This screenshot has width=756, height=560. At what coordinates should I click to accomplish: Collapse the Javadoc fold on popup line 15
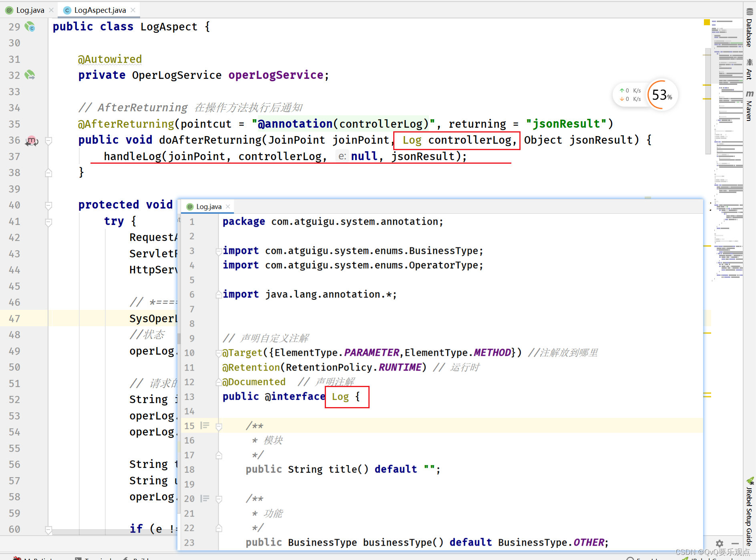click(219, 426)
